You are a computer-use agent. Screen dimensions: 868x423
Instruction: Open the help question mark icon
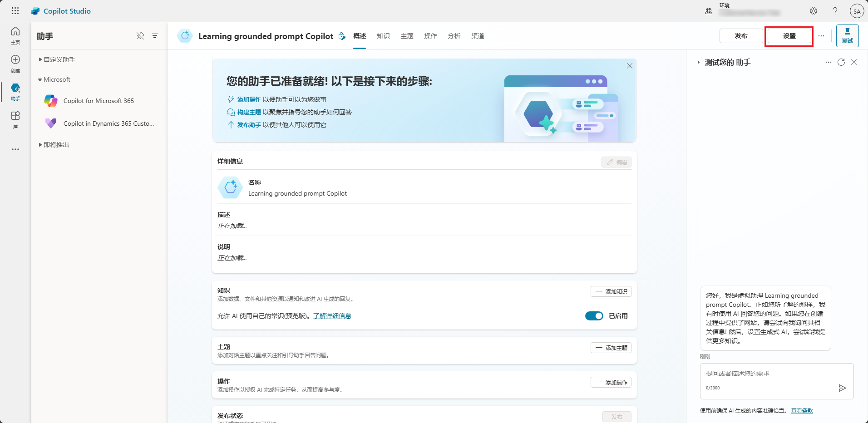pos(835,11)
